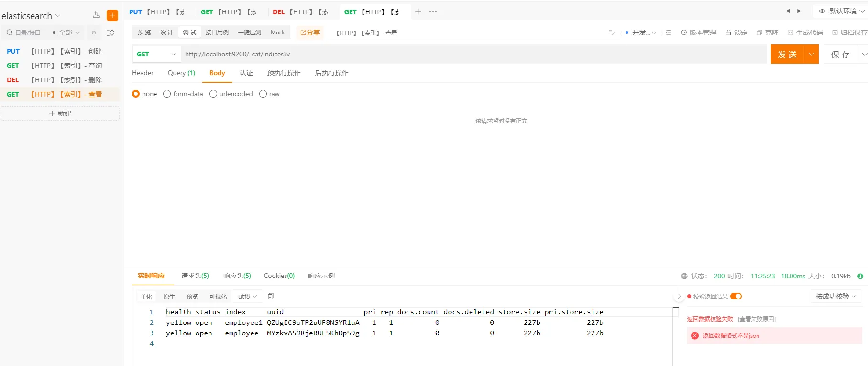Screen dimensions: 868x366
Task: Click the 分享 share button
Action: tap(310, 33)
